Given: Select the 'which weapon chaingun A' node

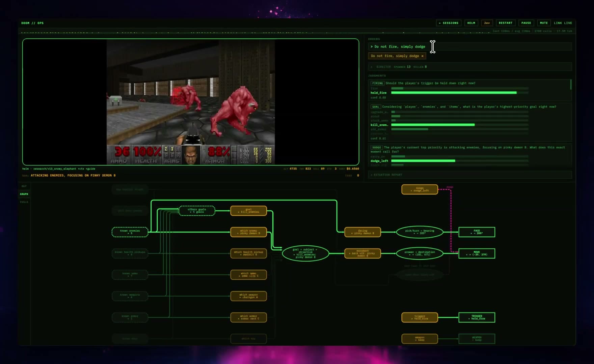Looking at the screenshot, I should [248, 296].
